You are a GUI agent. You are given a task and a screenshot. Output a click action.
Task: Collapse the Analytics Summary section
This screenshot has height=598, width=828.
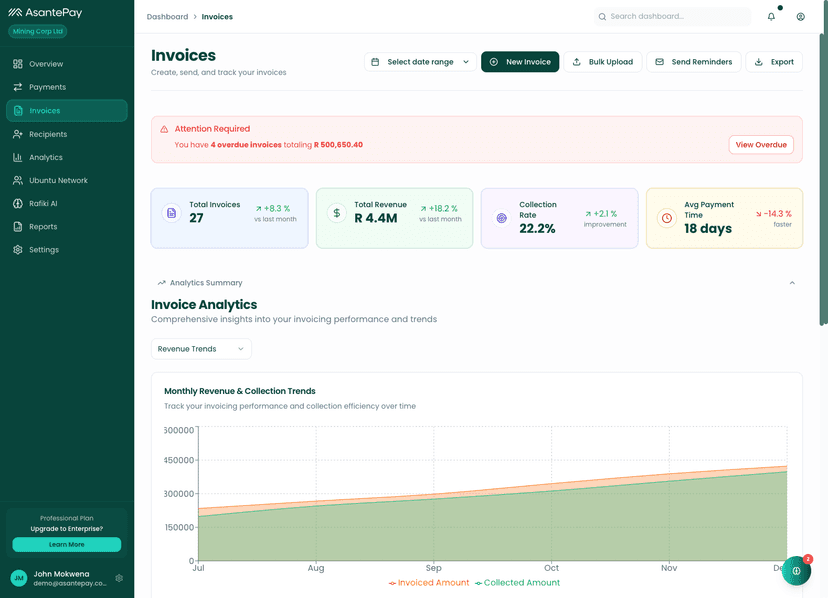coord(792,282)
